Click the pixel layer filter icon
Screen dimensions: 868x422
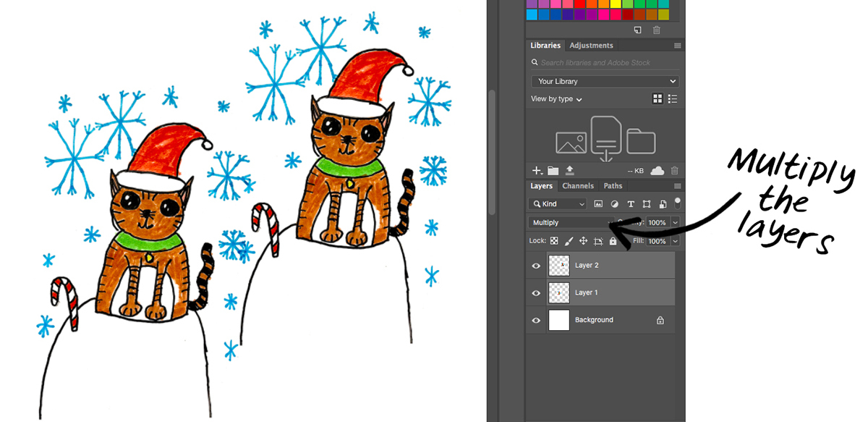[x=600, y=204]
